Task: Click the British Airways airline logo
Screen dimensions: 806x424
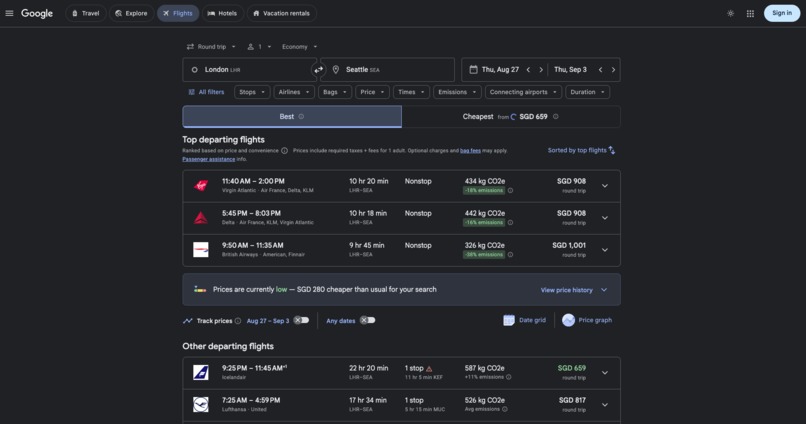Action: point(200,250)
